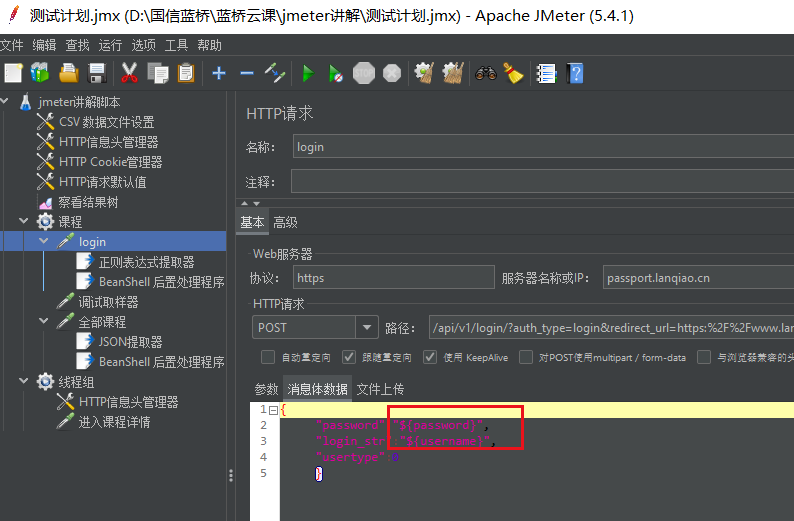Image resolution: width=794 pixels, height=521 pixels.
Task: Click the Copy icon in toolbar
Action: tap(157, 73)
